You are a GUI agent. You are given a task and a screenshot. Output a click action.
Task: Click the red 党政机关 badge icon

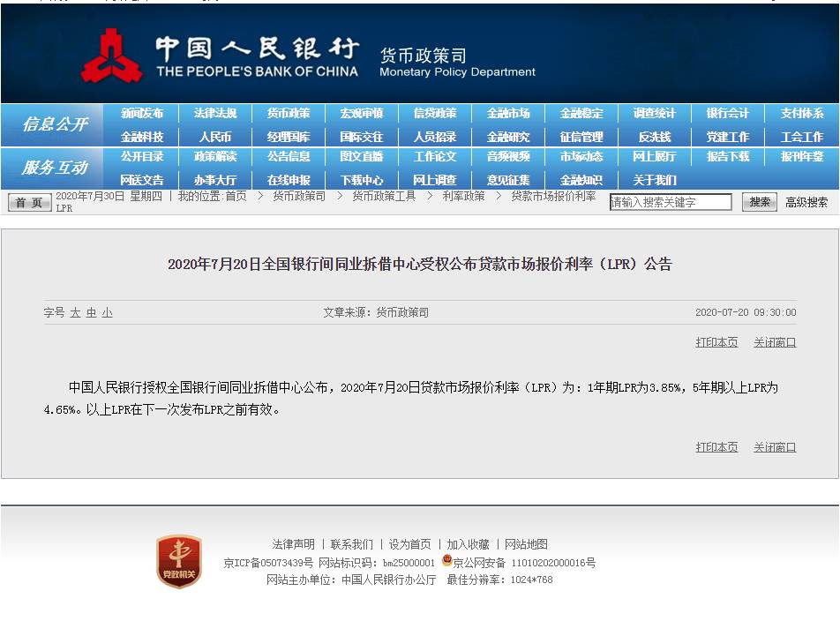179,561
